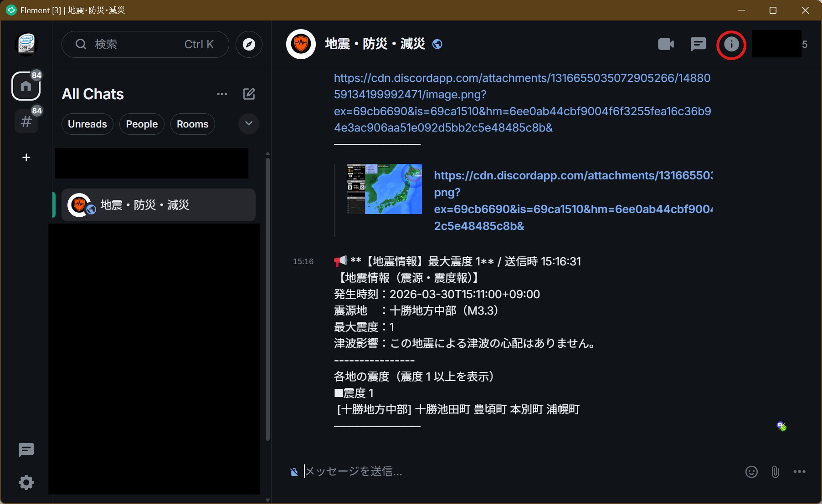Image resolution: width=822 pixels, height=504 pixels.
Task: Open more composer options menu
Action: click(x=799, y=472)
